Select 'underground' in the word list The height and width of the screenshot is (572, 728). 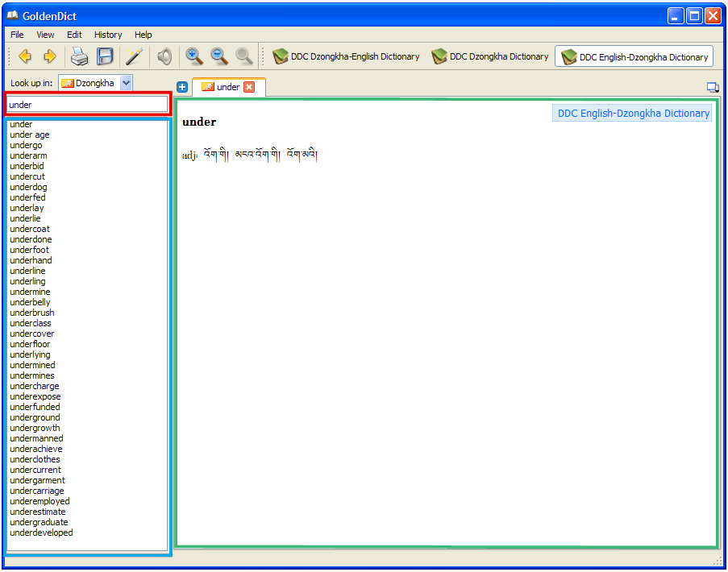35,417
